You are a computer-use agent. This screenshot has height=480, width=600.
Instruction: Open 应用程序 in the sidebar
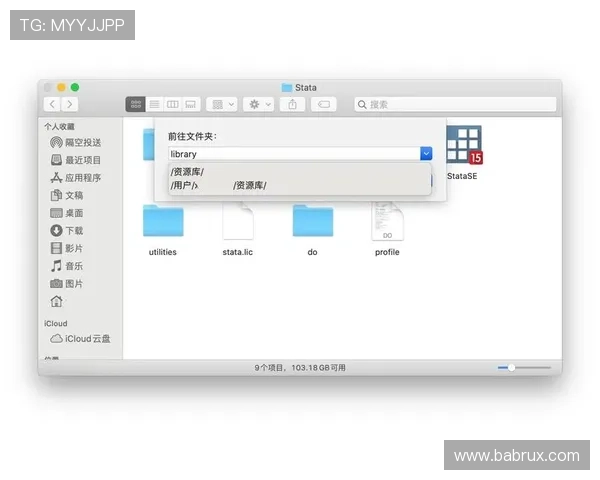(76, 178)
